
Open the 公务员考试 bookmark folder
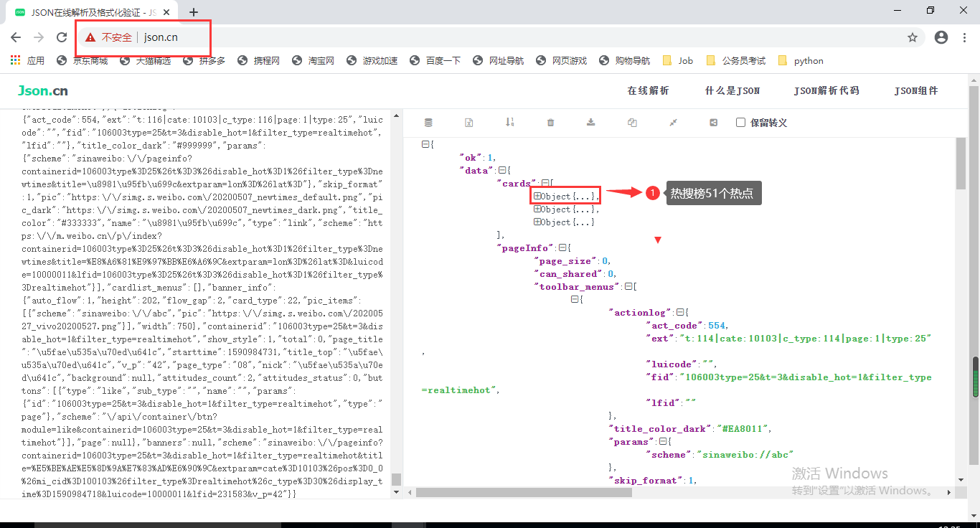[x=736, y=61]
